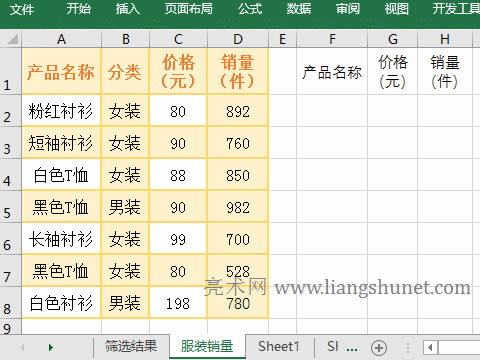Image resolution: width=480 pixels, height=360 pixels.
Task: Click the sales cell 892
Action: (238, 110)
